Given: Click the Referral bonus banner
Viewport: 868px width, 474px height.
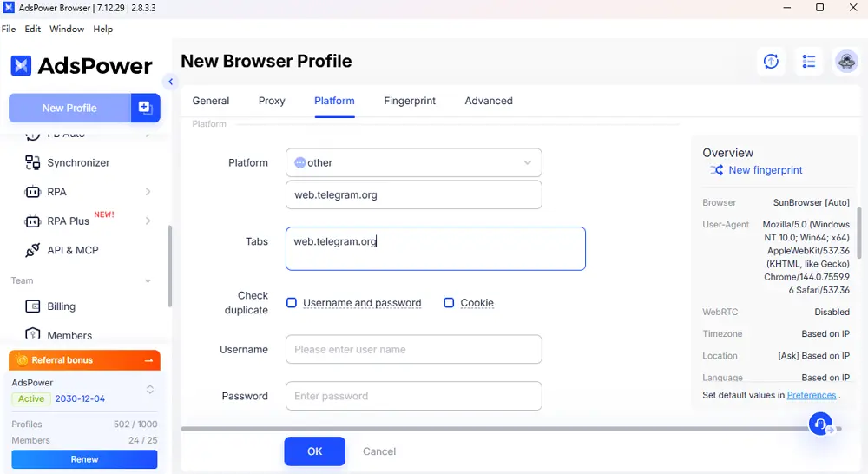Looking at the screenshot, I should pyautogui.click(x=85, y=360).
